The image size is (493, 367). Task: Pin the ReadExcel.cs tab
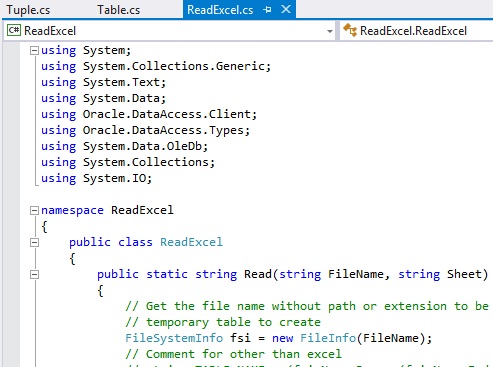coord(267,10)
